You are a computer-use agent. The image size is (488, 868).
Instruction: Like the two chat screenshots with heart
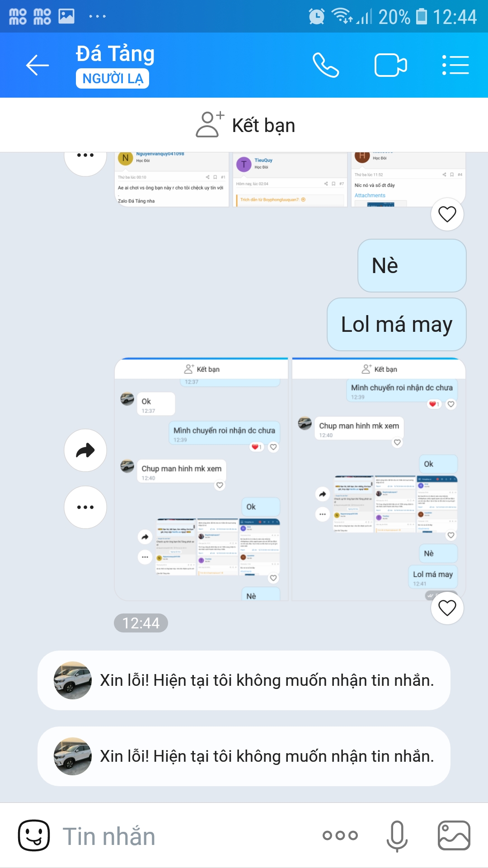[447, 608]
